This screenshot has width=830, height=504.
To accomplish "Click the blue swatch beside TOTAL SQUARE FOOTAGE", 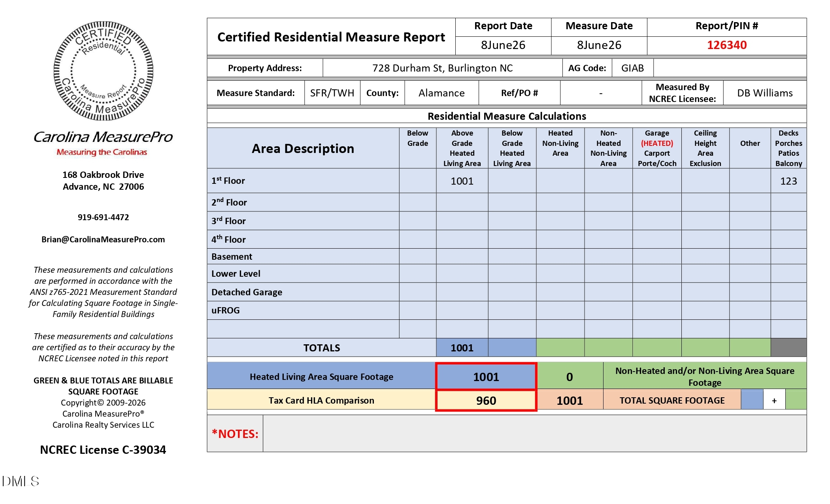I will [x=752, y=399].
